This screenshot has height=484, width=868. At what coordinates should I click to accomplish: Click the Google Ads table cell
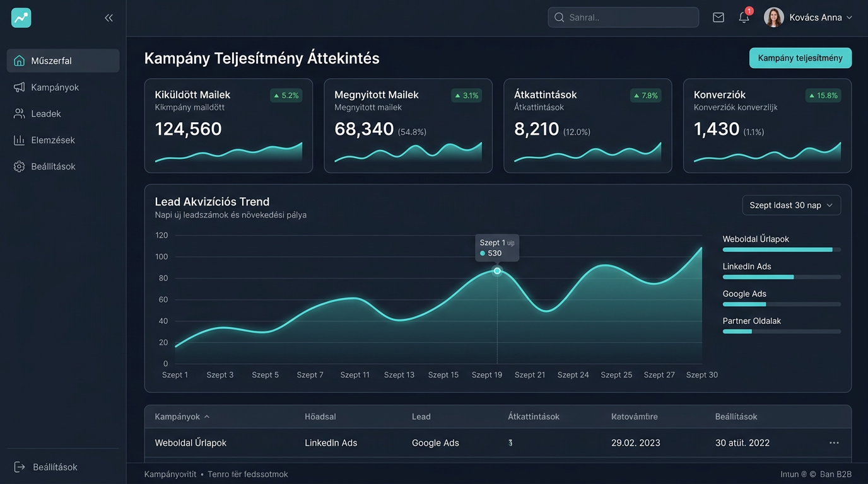435,443
